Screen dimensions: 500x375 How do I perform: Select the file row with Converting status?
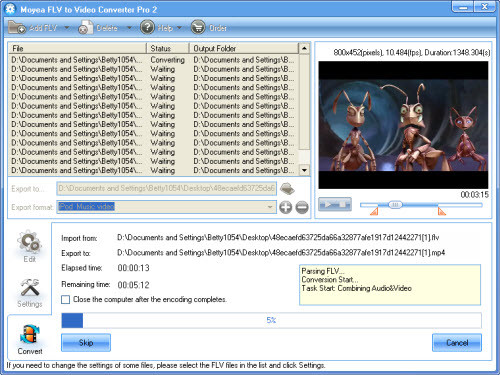point(154,60)
